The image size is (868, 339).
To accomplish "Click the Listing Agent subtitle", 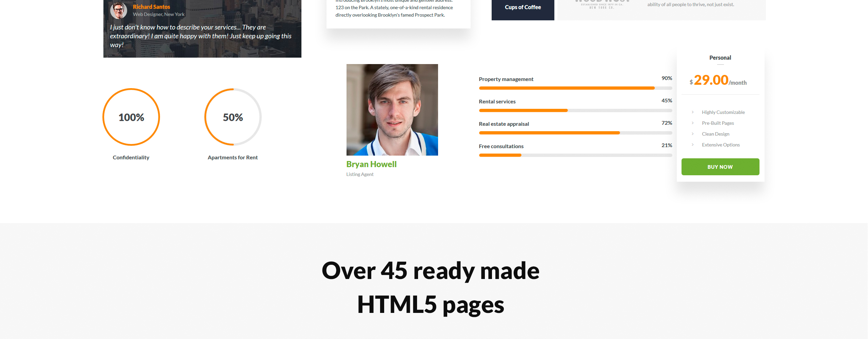I will pyautogui.click(x=360, y=174).
